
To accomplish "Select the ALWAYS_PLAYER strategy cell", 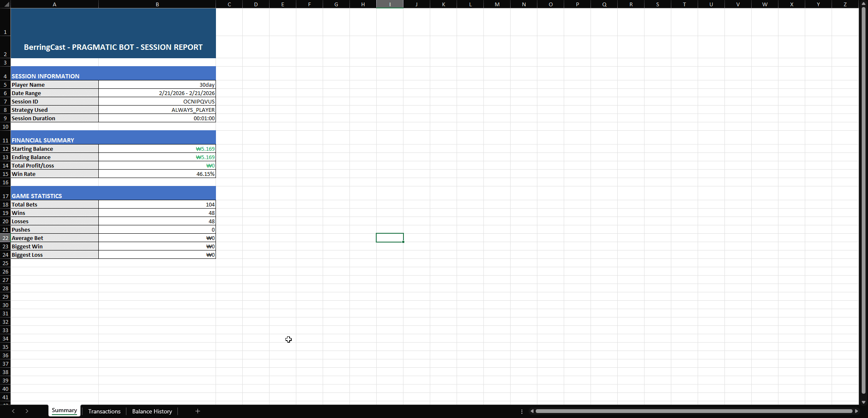I will pyautogui.click(x=157, y=110).
